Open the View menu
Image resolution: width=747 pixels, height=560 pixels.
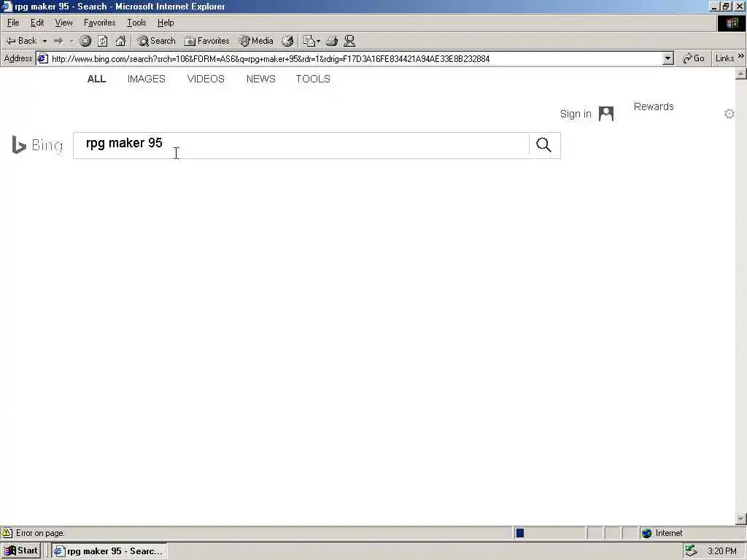(64, 23)
